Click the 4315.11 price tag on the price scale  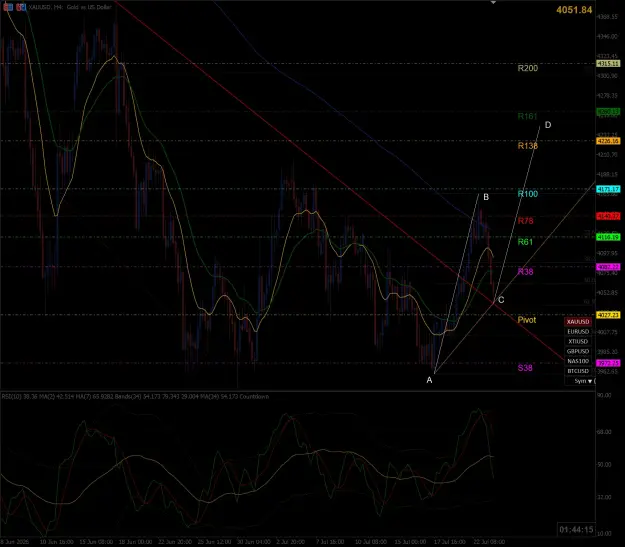(x=608, y=64)
